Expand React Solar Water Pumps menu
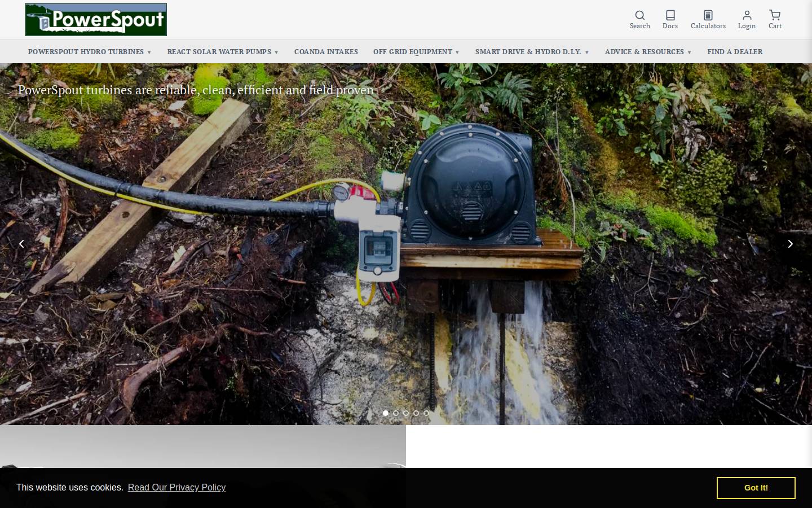The image size is (812, 508). pyautogui.click(x=223, y=51)
